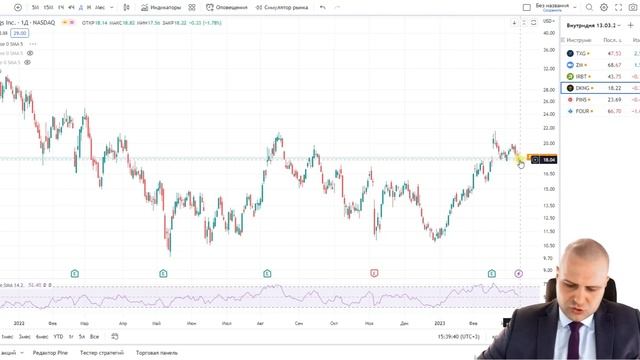Viewport: 640px width, 360px height.
Task: Click the green E earnings marker near Авг
Action: pyautogui.click(x=267, y=273)
